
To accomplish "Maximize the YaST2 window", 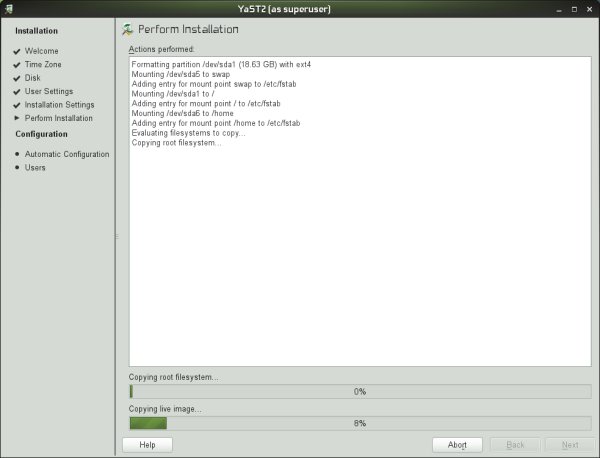I will click(x=574, y=9).
